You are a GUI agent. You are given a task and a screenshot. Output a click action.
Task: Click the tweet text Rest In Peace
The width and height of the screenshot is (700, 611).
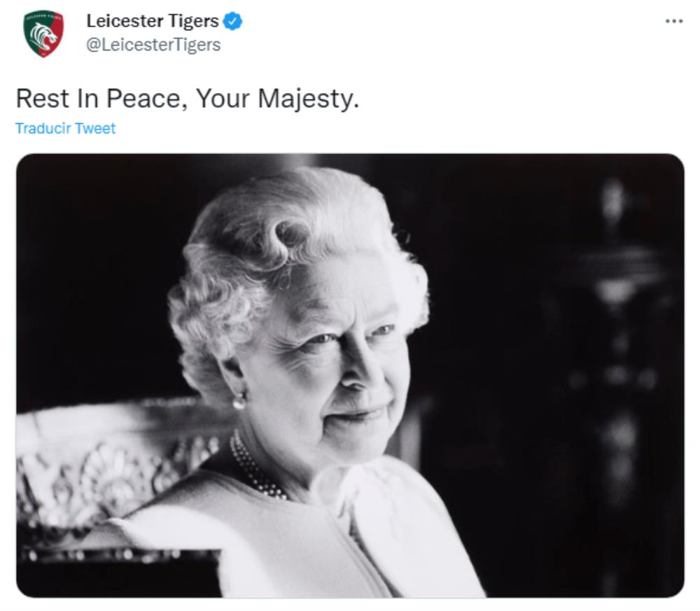(x=101, y=98)
